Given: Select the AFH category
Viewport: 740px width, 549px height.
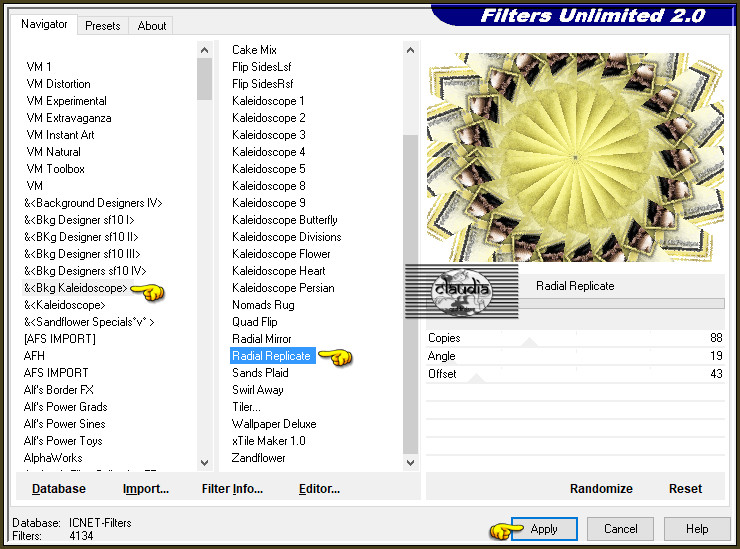Looking at the screenshot, I should pyautogui.click(x=34, y=356).
